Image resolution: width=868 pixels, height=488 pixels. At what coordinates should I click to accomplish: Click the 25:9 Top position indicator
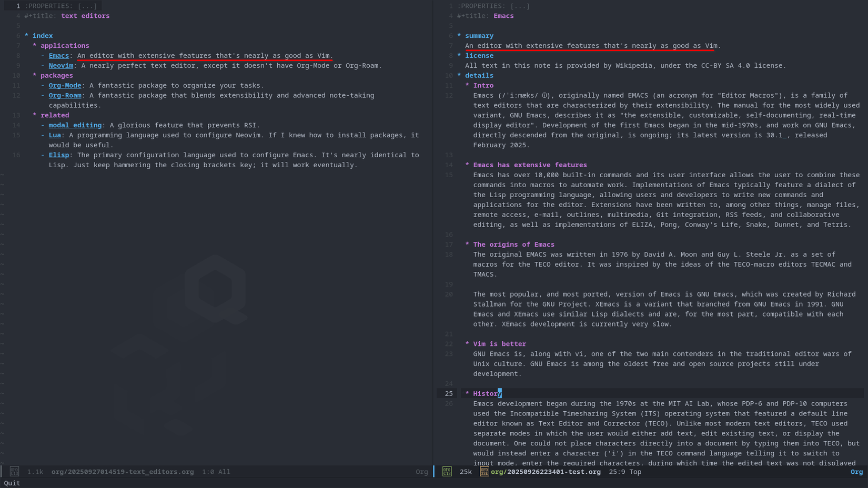click(624, 472)
